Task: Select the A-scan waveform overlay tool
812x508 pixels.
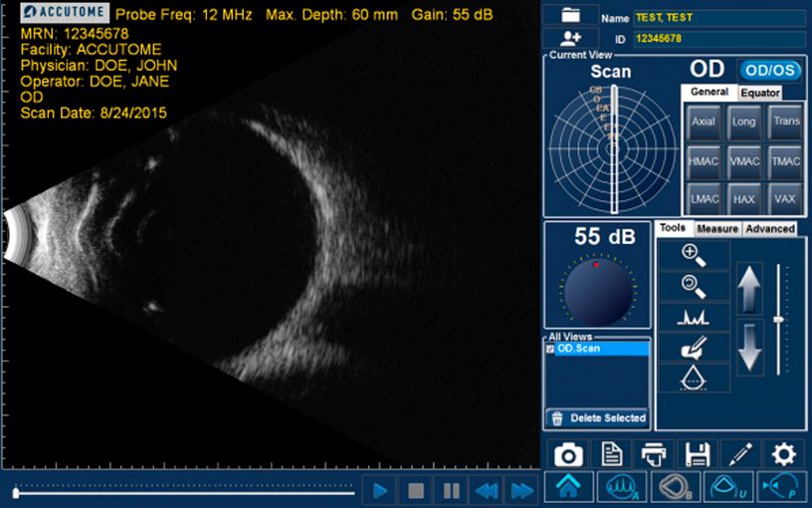Action: pyautogui.click(x=694, y=317)
